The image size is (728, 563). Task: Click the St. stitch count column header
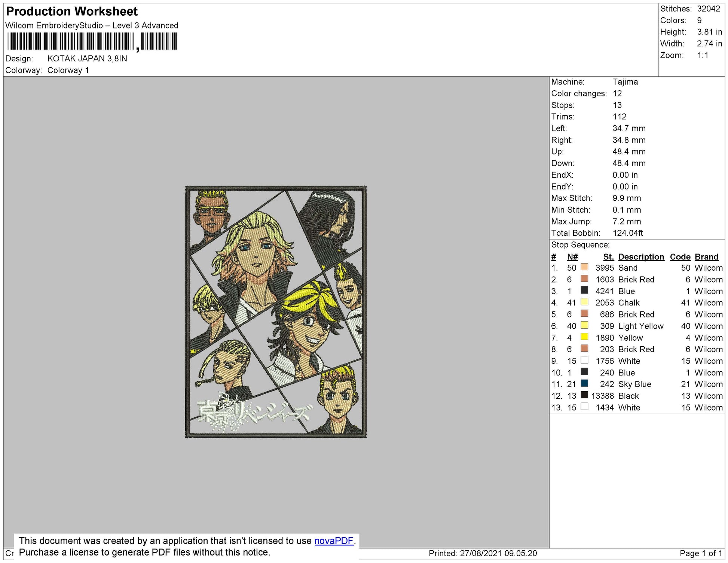coord(608,257)
